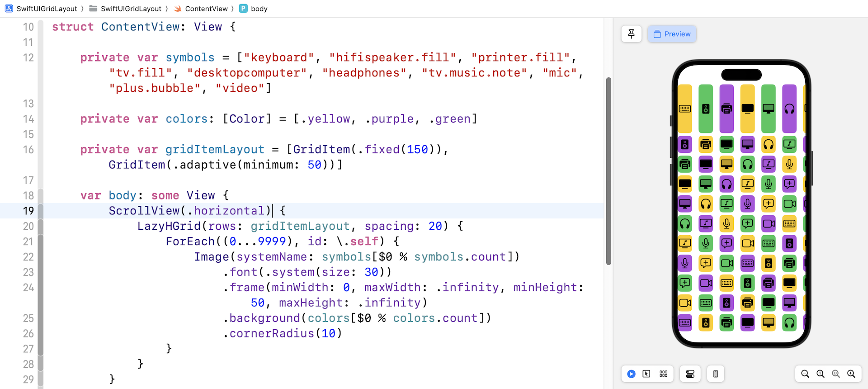Open the preview variants grid icon
This screenshot has height=389, width=868.
(x=663, y=374)
